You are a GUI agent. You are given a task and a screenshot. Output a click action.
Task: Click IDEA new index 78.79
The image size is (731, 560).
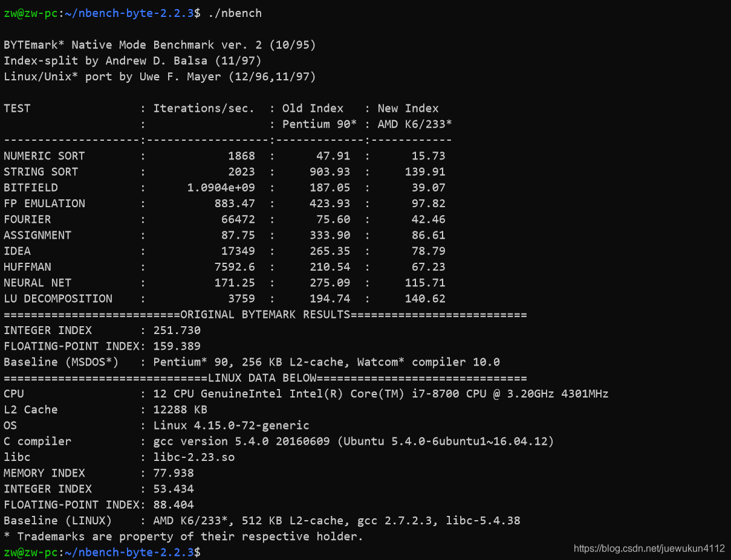point(429,251)
